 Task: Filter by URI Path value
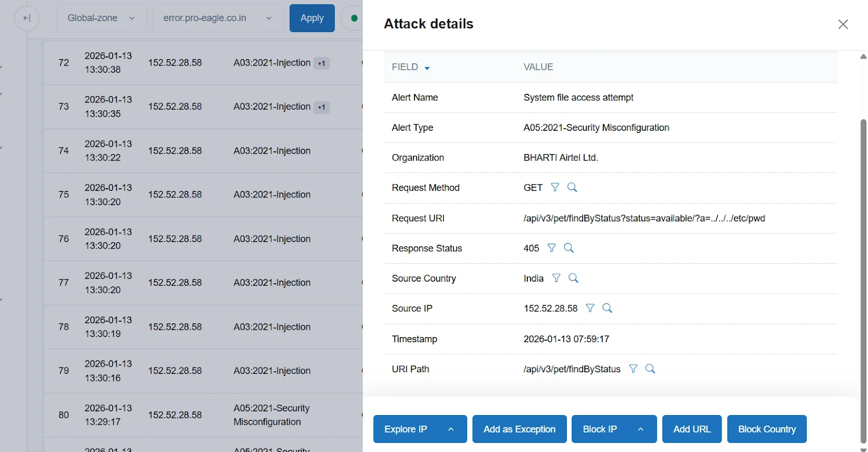[x=633, y=369]
